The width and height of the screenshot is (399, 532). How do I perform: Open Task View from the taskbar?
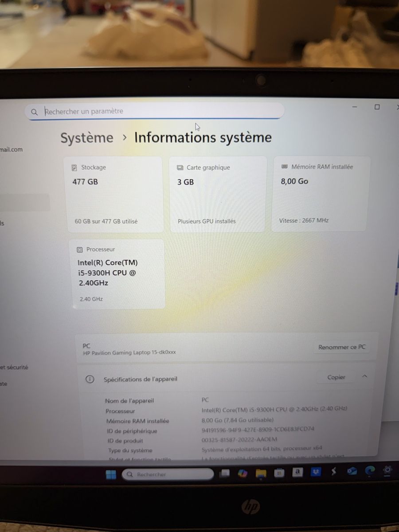(225, 473)
